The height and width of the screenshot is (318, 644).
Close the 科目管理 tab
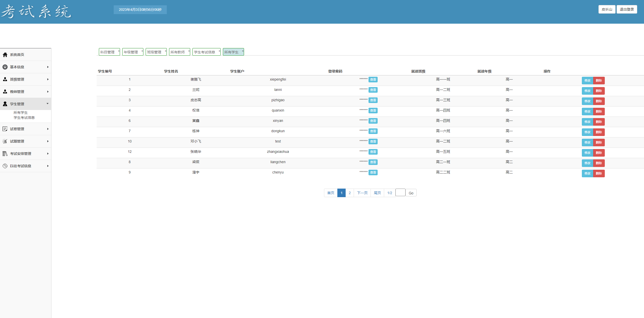click(x=119, y=51)
